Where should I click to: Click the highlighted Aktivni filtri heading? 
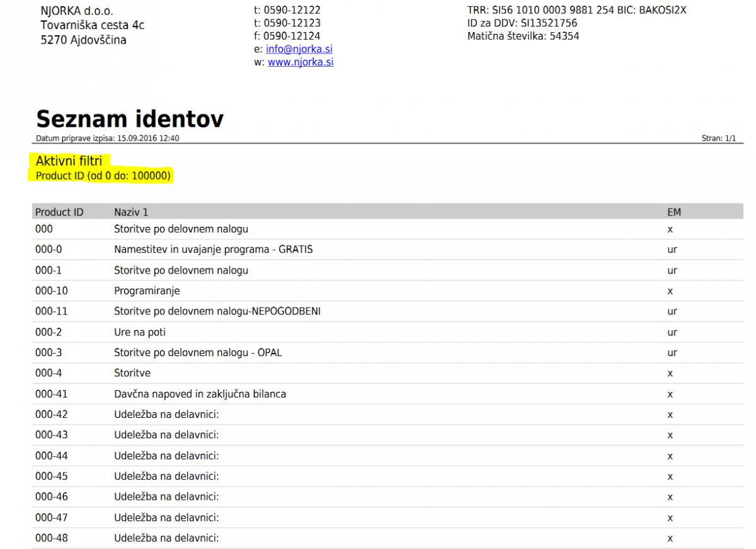pos(69,161)
